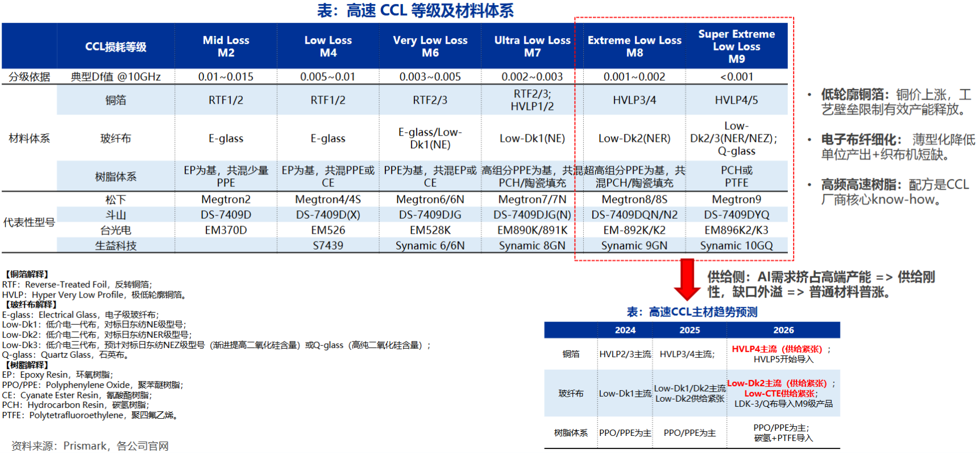The width and height of the screenshot is (980, 453).
Task: Select the EM890K/891K cell
Action: coord(532,230)
